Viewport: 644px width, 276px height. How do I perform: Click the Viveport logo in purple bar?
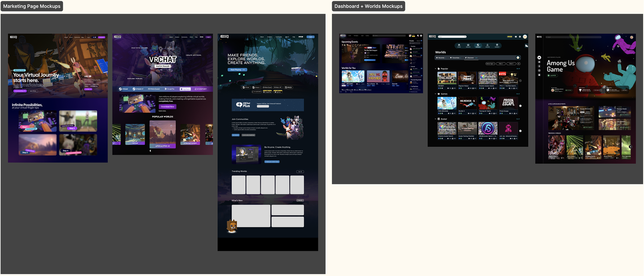(x=201, y=89)
